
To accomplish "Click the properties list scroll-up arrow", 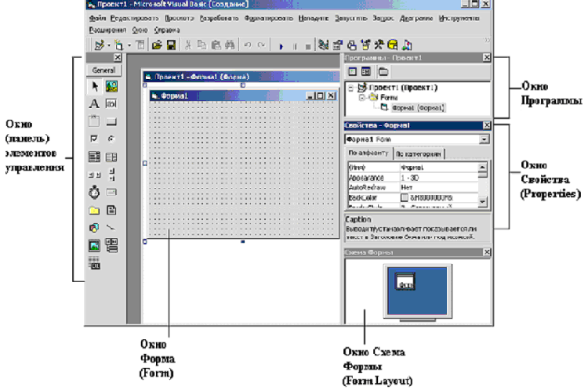I will (483, 167).
